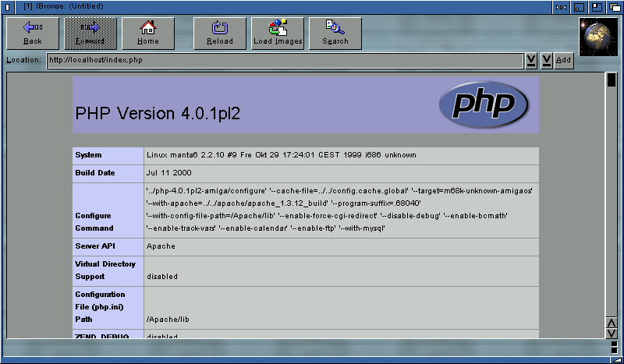Screen dimensions: 624x364
Task: Click the '/Apache/lib' path value
Action: [x=168, y=320]
